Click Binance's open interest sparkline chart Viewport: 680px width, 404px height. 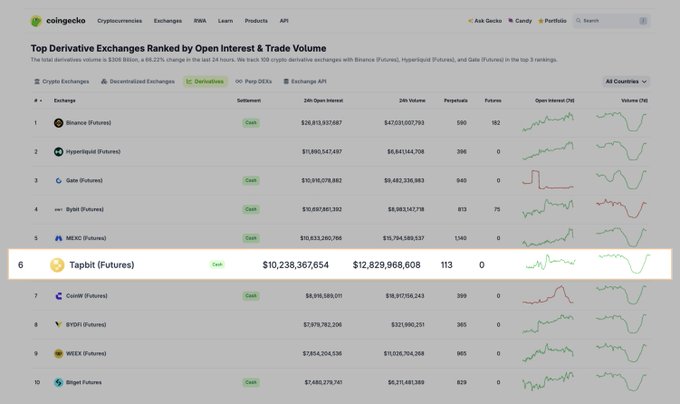tap(548, 122)
